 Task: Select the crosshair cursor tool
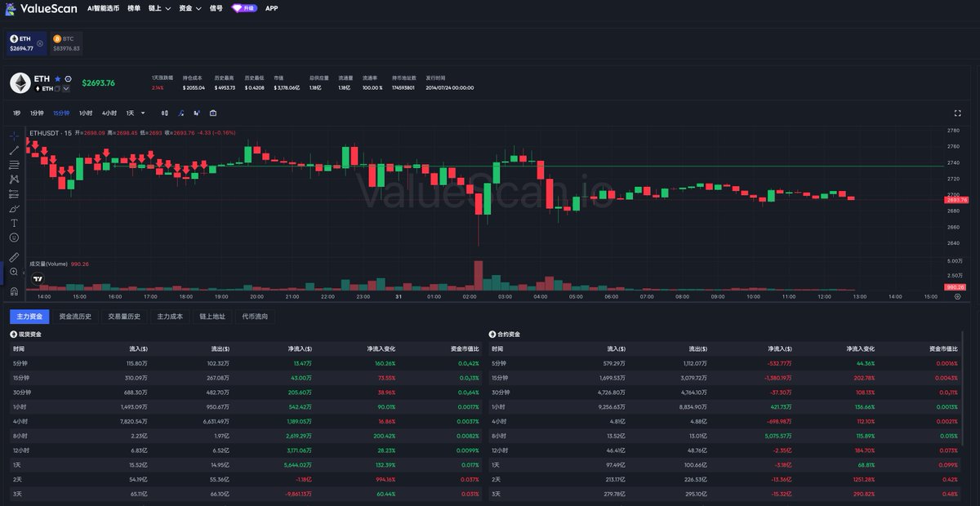14,135
